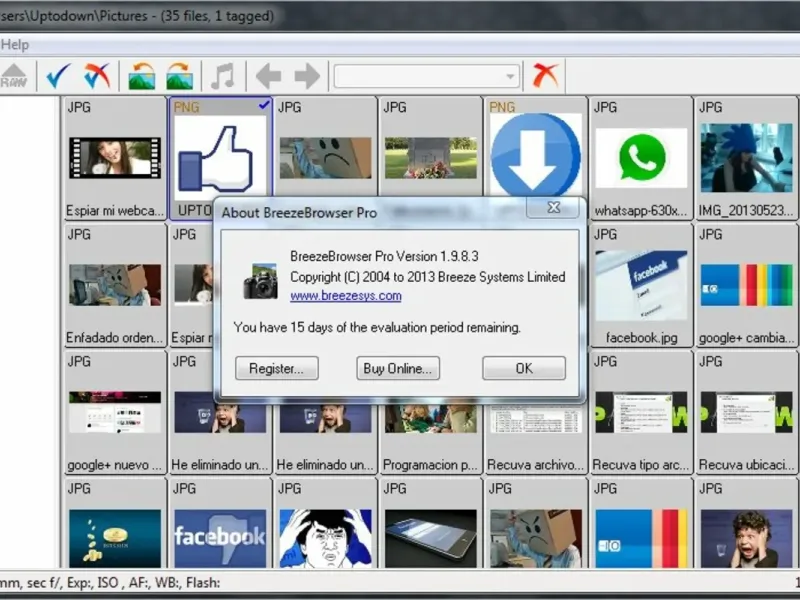This screenshot has width=800, height=600.
Task: Click the whatsapp-630x... file name label
Action: [x=641, y=211]
